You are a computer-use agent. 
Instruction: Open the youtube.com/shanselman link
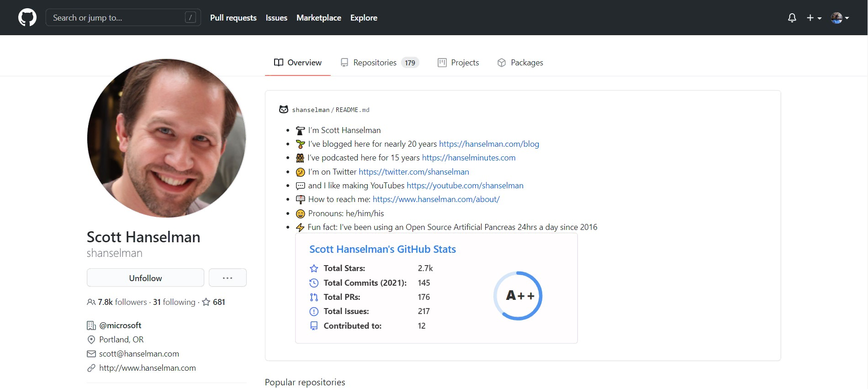tap(465, 186)
